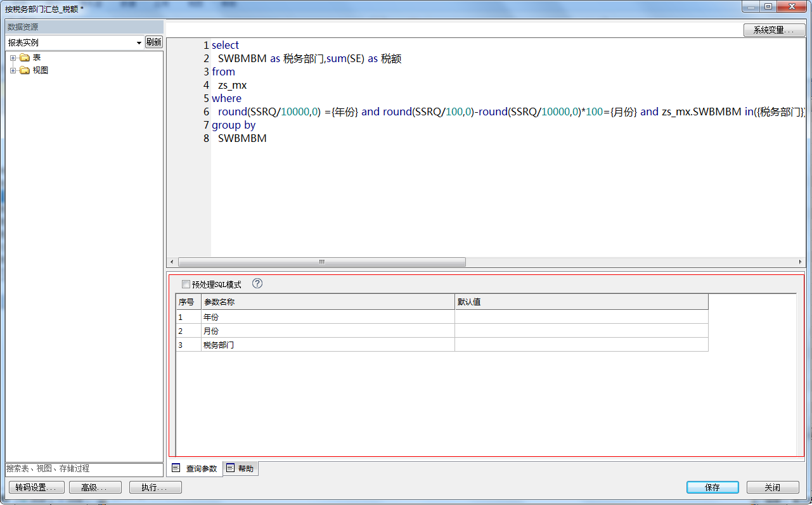Expand the 视图 tree node
The image size is (812, 505).
click(13, 70)
